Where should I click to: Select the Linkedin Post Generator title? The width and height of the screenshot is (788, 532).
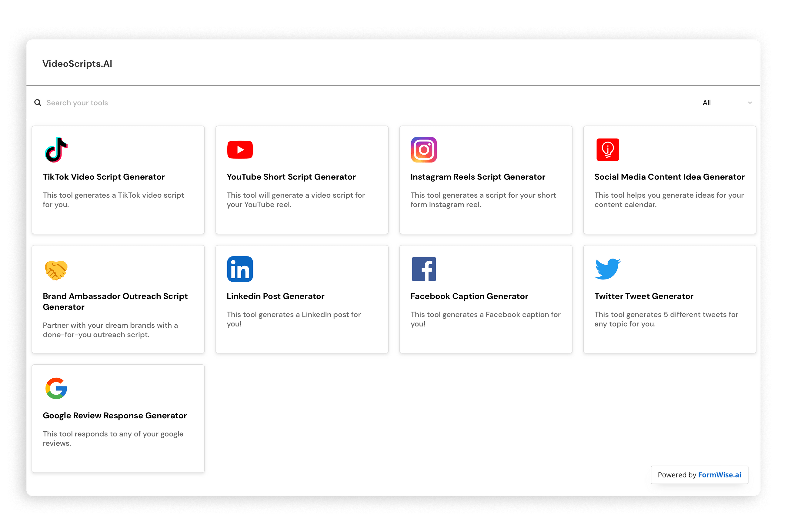click(275, 296)
